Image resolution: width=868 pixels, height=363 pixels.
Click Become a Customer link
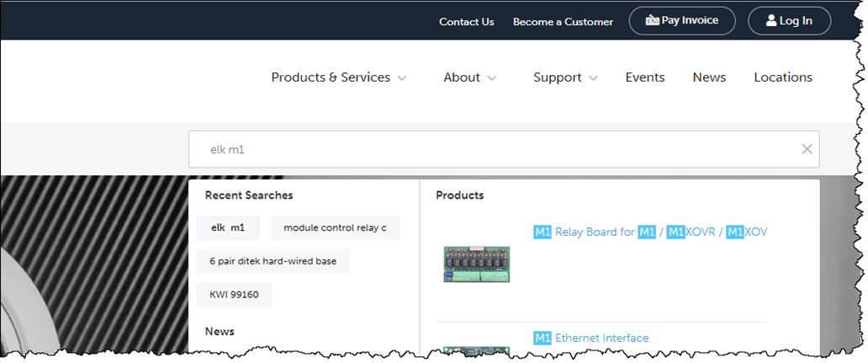[563, 22]
